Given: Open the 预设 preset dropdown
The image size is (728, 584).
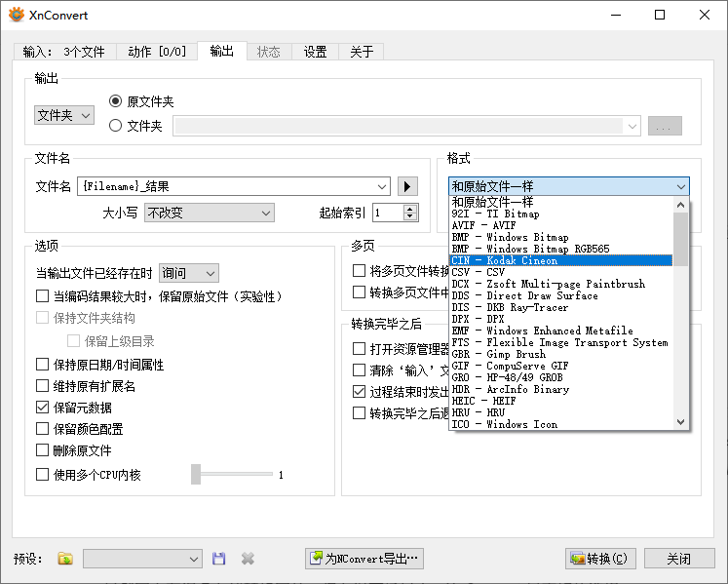Looking at the screenshot, I should [142, 559].
